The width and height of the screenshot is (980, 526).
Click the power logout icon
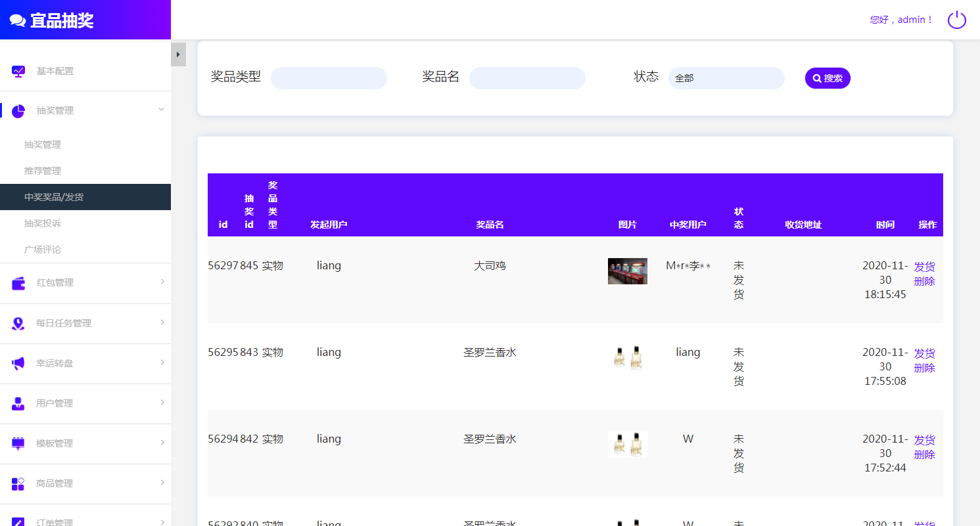(x=956, y=20)
